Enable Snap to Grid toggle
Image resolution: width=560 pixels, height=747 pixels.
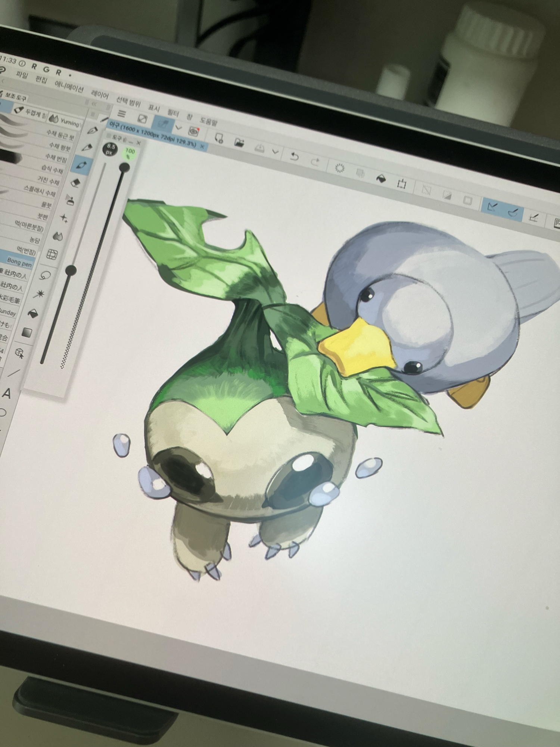coord(535,217)
